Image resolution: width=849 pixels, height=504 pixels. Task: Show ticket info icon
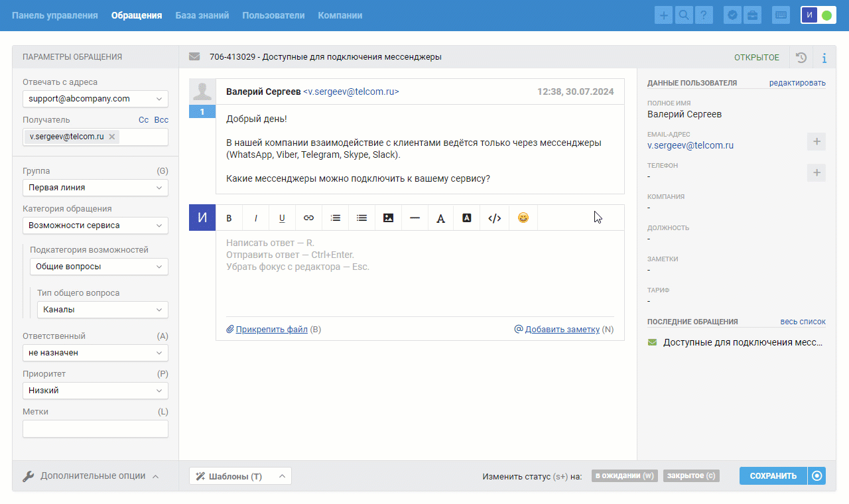pos(824,58)
